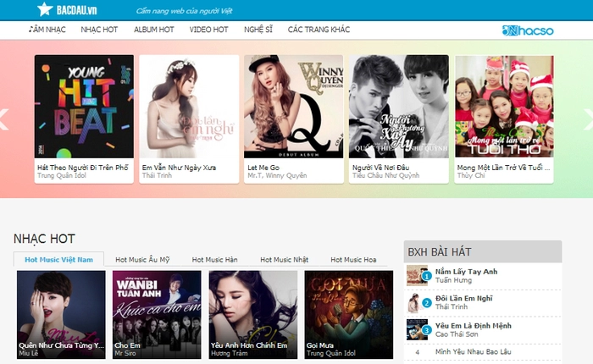Image resolution: width=593 pixels, height=364 pixels.
Task: Open Young Hit Beat album cover
Action: 84,107
